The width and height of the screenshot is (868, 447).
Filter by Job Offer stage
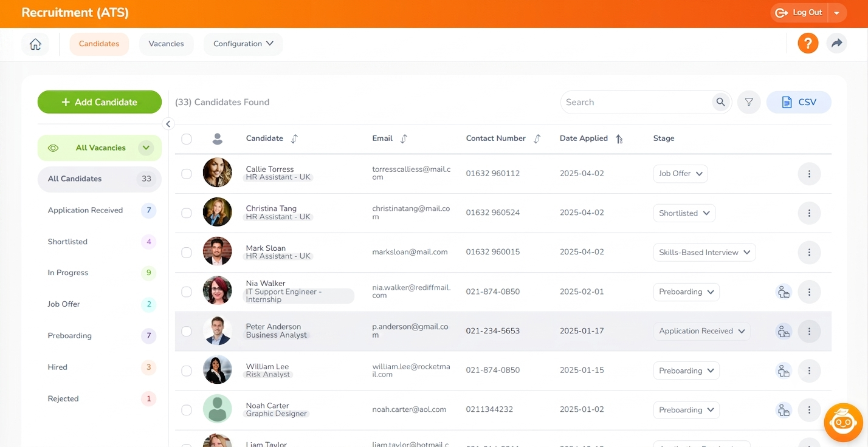100,304
